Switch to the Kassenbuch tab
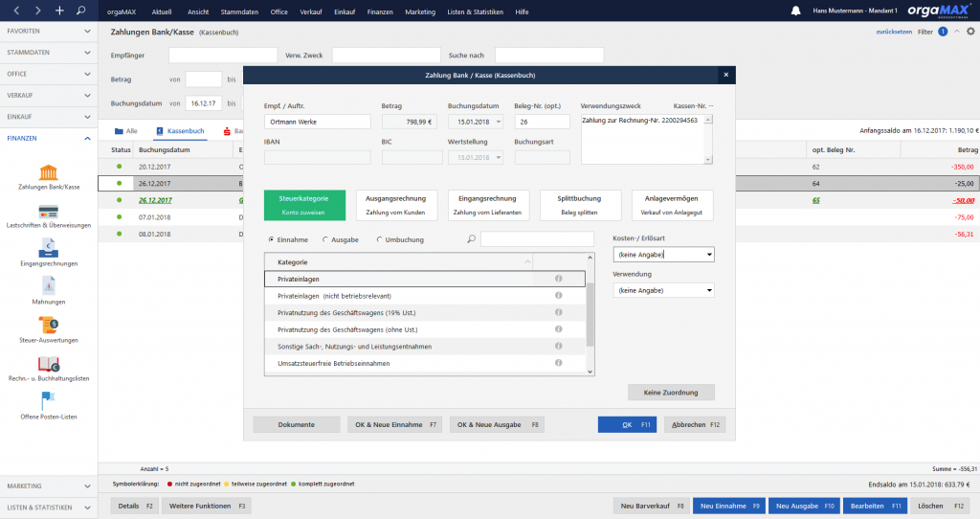Viewport: 980px width, 519px height. tap(180, 130)
